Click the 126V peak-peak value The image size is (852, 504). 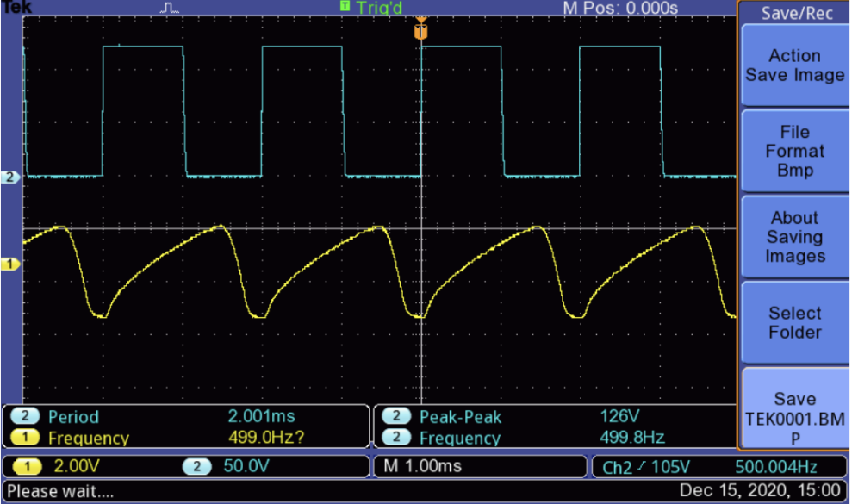coord(619,416)
